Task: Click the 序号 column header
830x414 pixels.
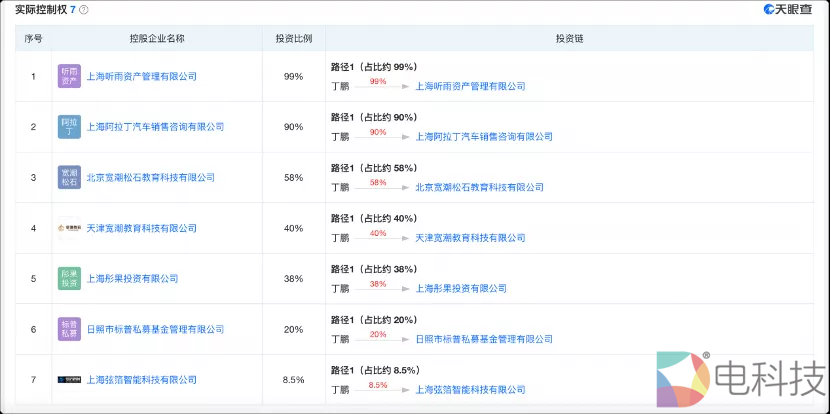Action: [x=33, y=39]
